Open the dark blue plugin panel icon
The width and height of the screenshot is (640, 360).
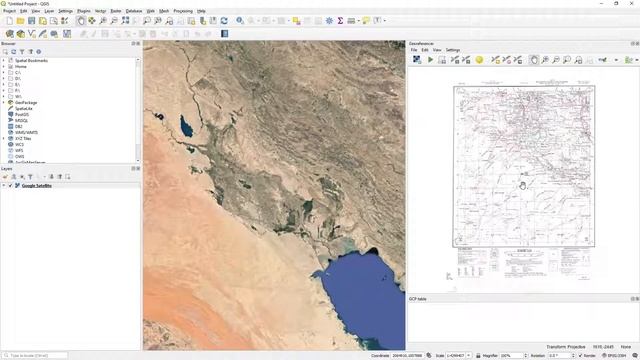pos(224,33)
